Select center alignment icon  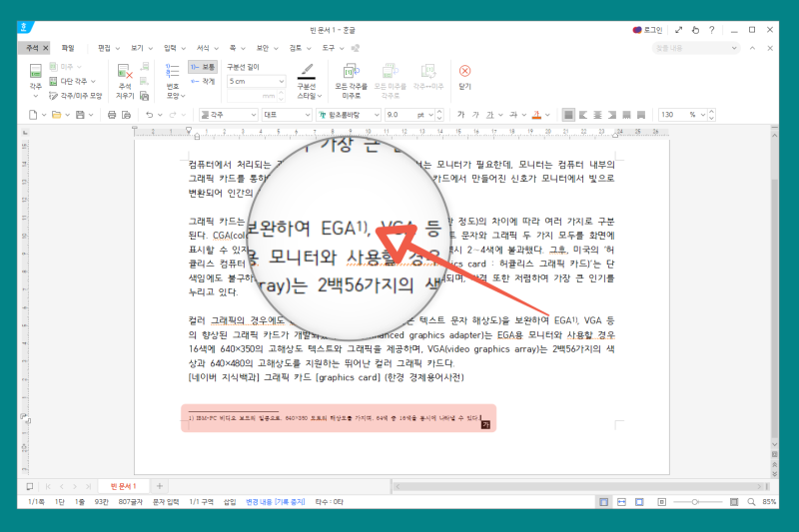point(597,115)
